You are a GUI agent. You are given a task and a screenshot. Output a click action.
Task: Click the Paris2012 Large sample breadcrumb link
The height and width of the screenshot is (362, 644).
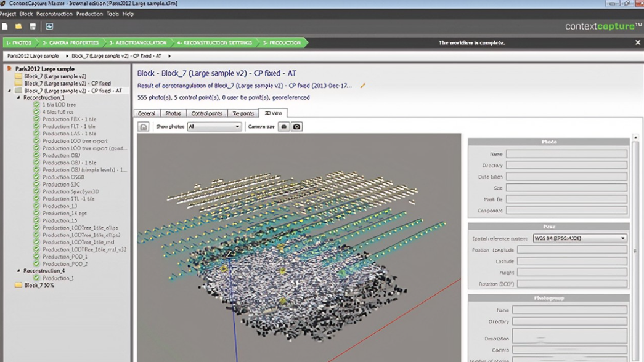(x=33, y=56)
